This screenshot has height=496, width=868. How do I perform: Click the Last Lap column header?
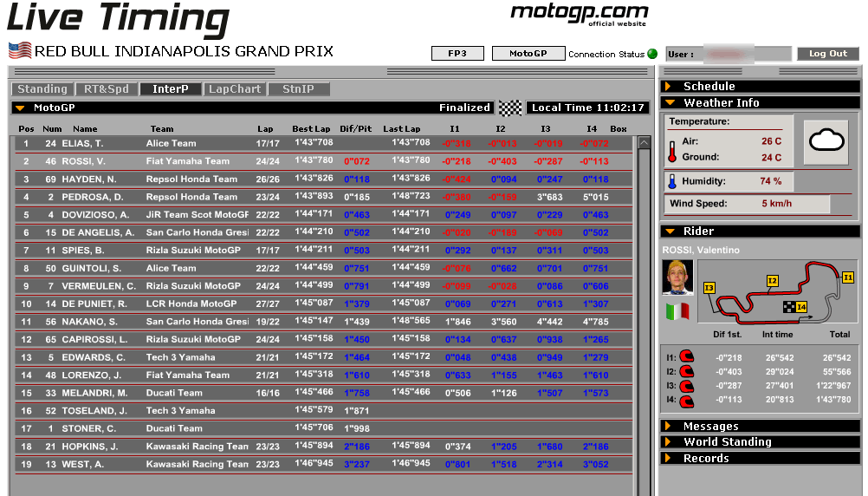[x=402, y=128]
